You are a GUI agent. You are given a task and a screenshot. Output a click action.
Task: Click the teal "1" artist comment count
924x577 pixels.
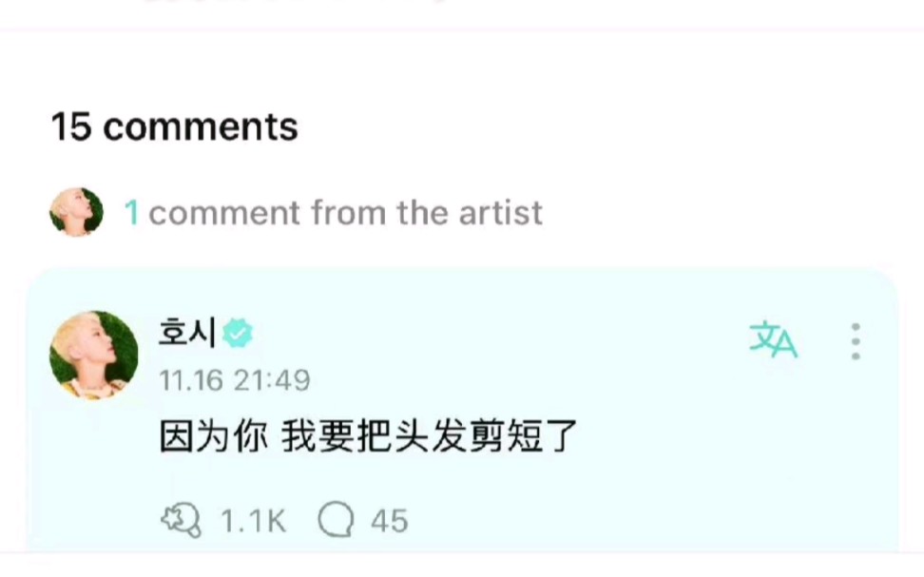pyautogui.click(x=132, y=213)
